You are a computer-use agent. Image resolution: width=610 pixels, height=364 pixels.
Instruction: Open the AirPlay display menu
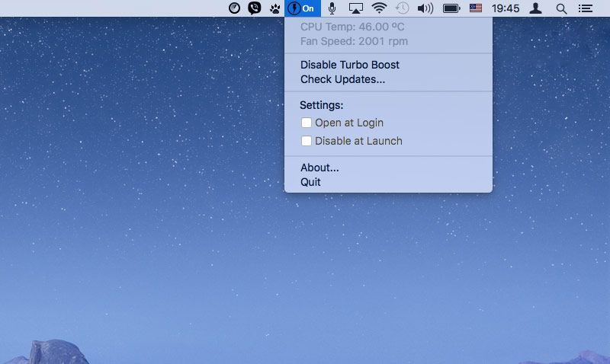click(x=355, y=8)
